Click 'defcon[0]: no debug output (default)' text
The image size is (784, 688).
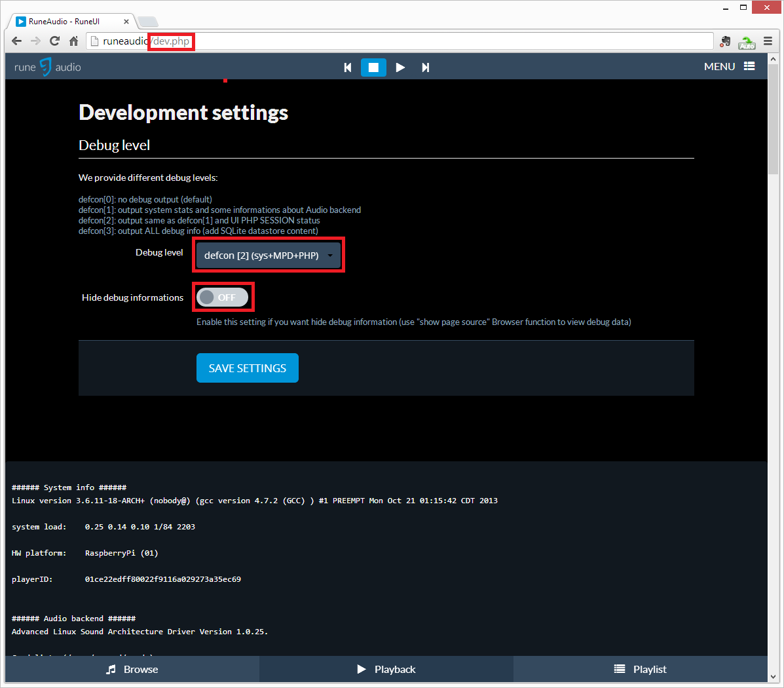[145, 199]
